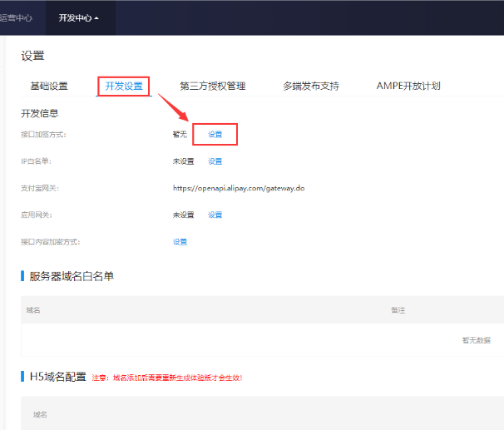Viewport: 504px width, 430px height.
Task: Click the 服务器域名白名单 section heading
Action: tap(72, 276)
